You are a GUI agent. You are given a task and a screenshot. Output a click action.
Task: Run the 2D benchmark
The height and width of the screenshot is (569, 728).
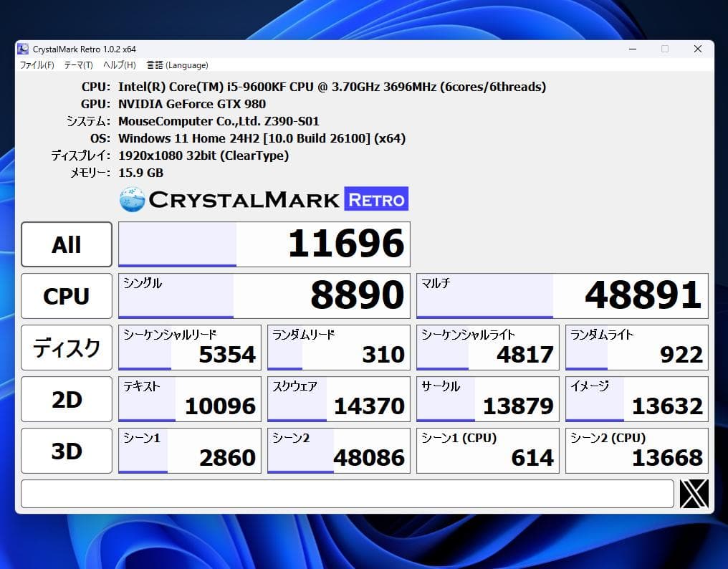click(66, 399)
